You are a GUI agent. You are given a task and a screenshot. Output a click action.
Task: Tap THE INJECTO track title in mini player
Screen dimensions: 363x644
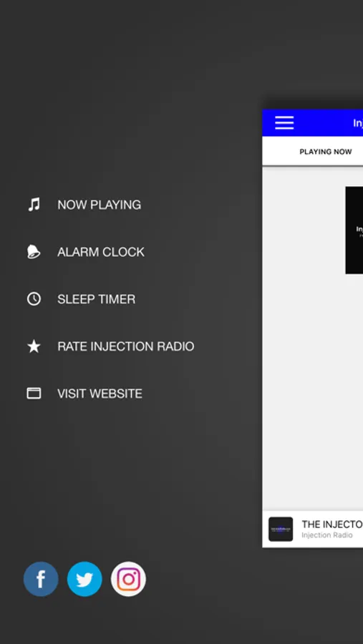(332, 524)
